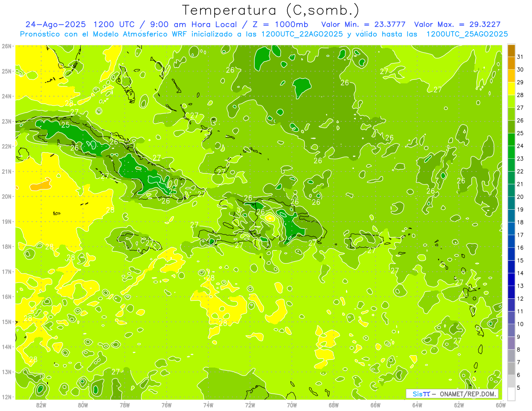This screenshot has width=532, height=411.
Task: Click the "Temperatura (C,somb.)" chart title
Action: pyautogui.click(x=271, y=10)
